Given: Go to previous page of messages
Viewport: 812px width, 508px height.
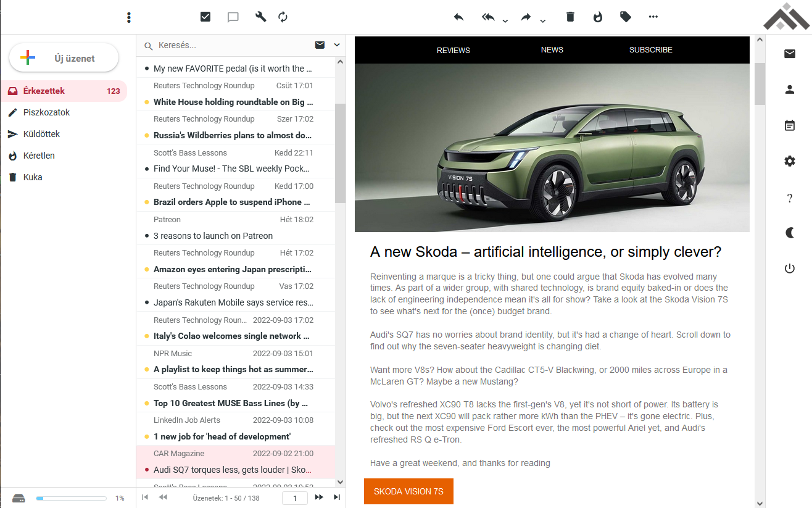Looking at the screenshot, I should point(164,497).
